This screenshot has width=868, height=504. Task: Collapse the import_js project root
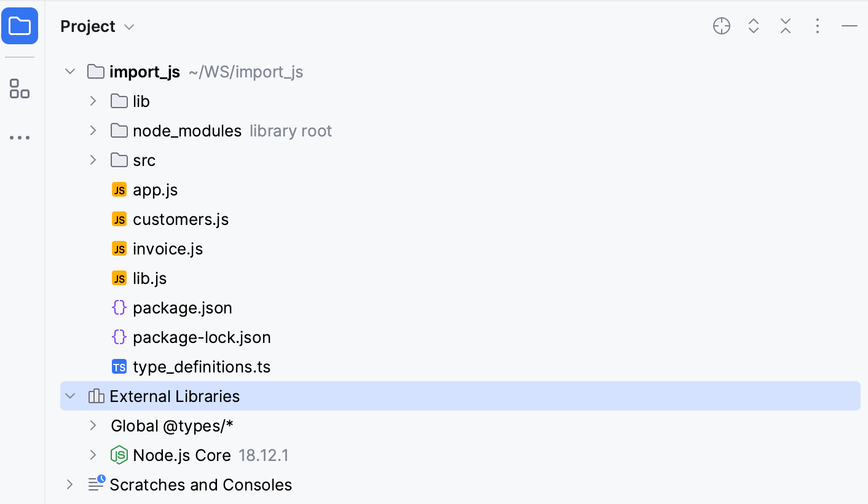point(69,71)
